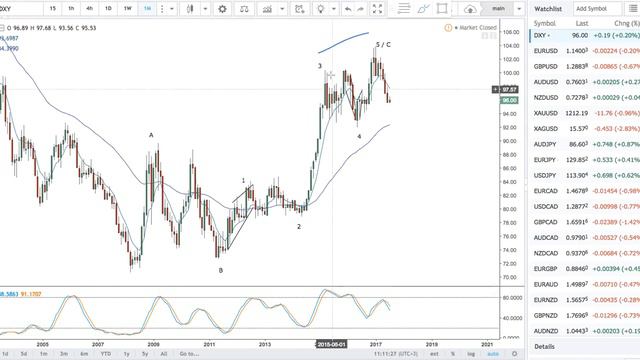Set chart range to YTD

pyautogui.click(x=106, y=354)
